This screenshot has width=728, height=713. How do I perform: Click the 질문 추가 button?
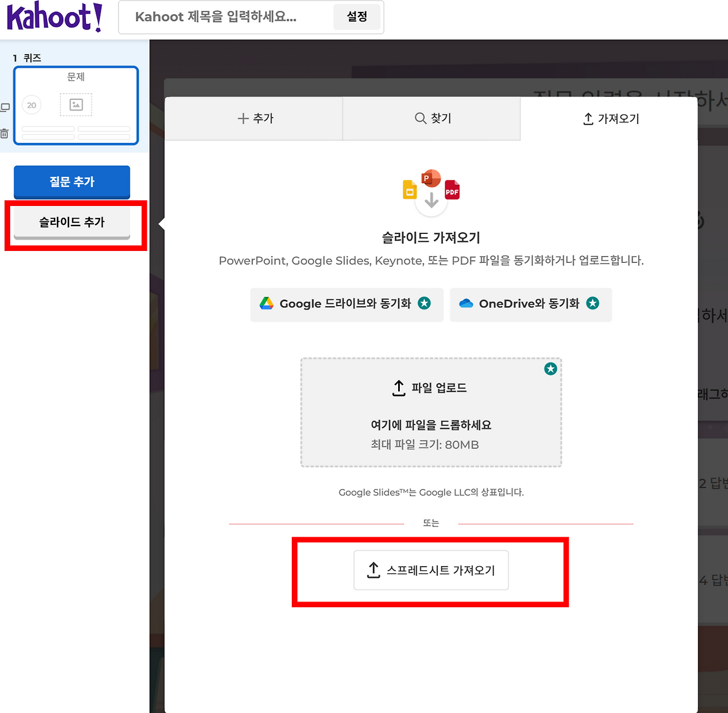pos(72,182)
